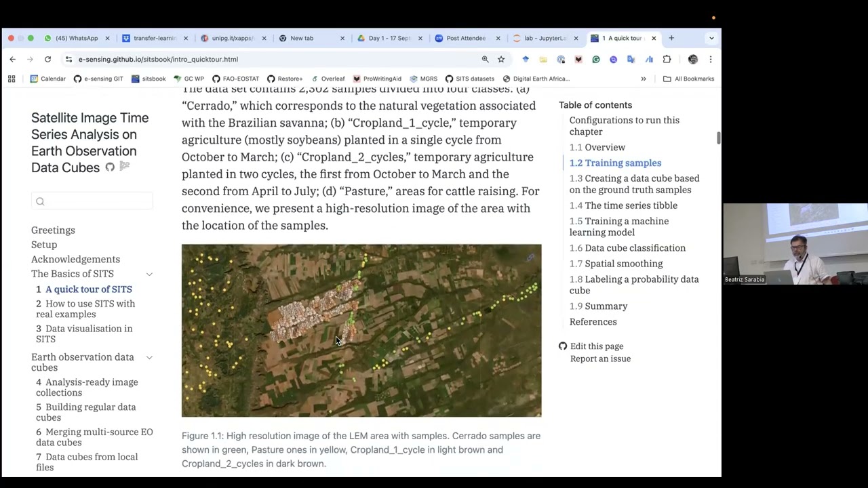
Task: Open the blue graduation-cap extension
Action: [x=526, y=60]
